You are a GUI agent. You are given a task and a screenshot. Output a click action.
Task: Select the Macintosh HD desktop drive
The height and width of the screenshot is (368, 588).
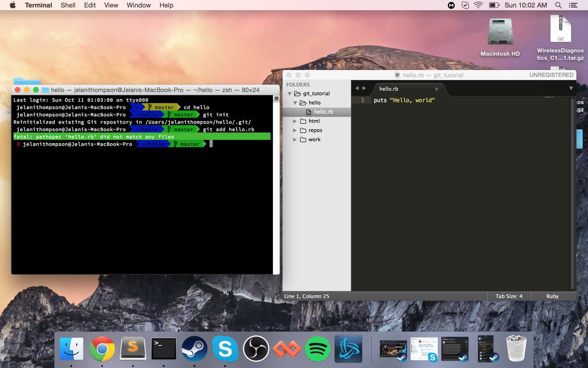pos(500,37)
